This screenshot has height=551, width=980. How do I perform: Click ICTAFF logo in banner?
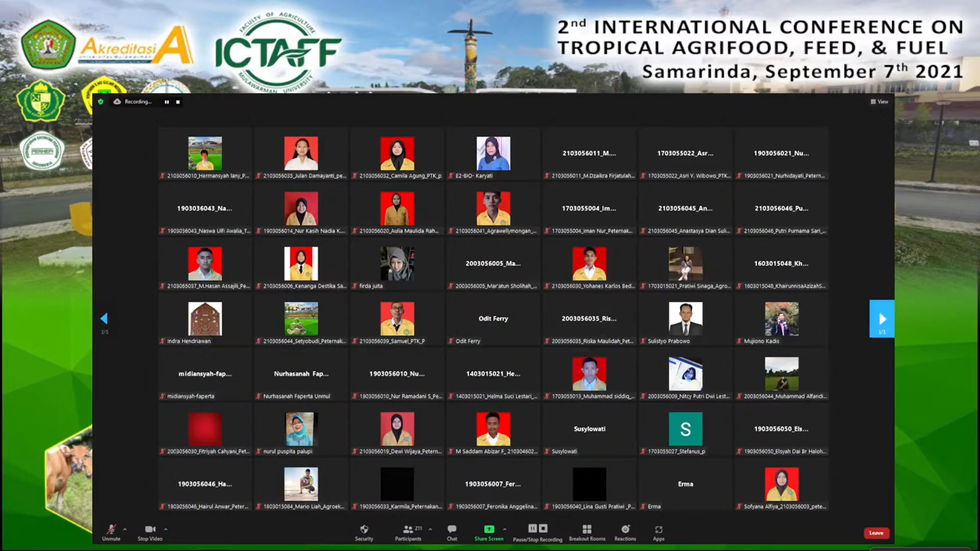pyautogui.click(x=278, y=52)
